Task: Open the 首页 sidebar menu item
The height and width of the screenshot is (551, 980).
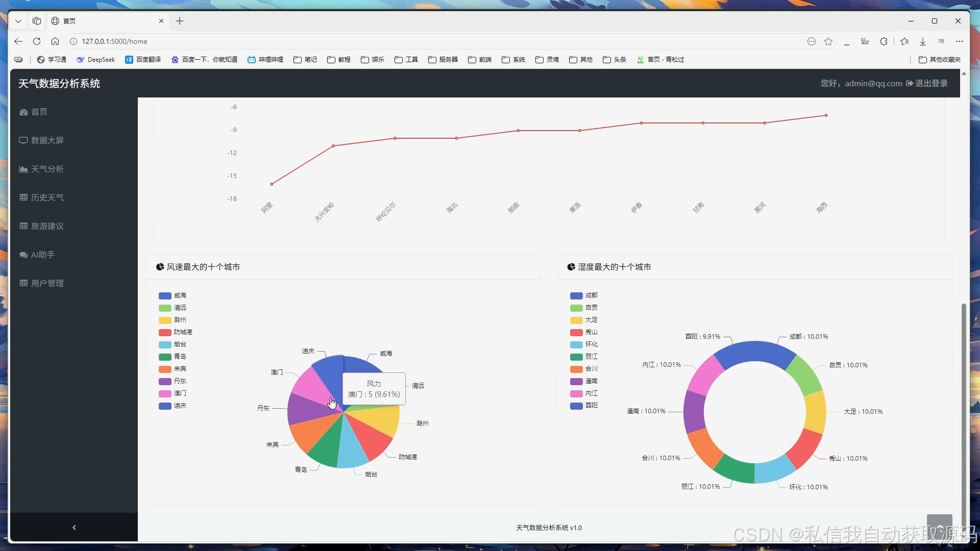Action: pyautogui.click(x=34, y=112)
